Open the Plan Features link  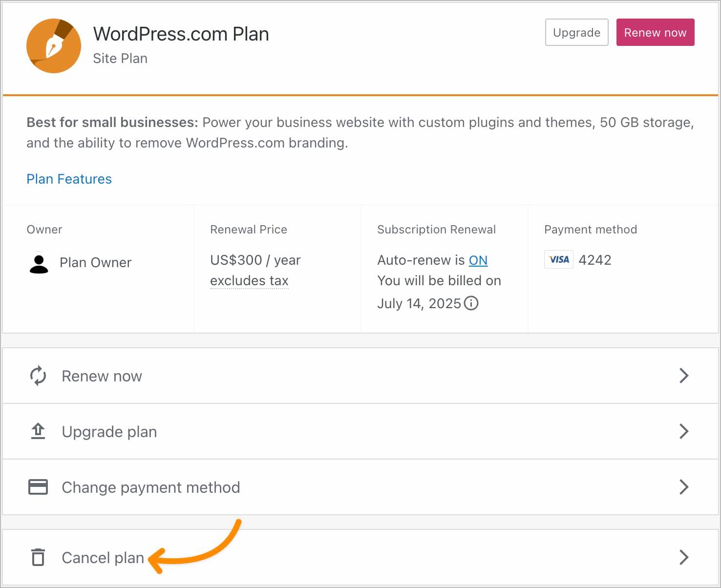[x=69, y=179]
